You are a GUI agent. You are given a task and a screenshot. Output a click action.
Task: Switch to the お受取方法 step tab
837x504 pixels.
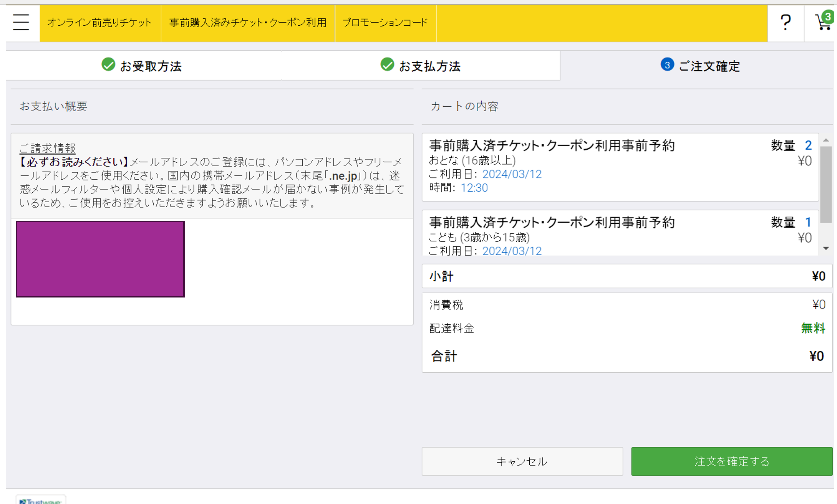point(151,66)
